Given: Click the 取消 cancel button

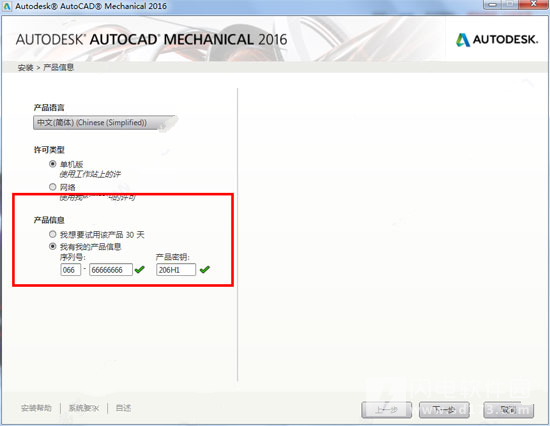Looking at the screenshot, I should coord(508,410).
